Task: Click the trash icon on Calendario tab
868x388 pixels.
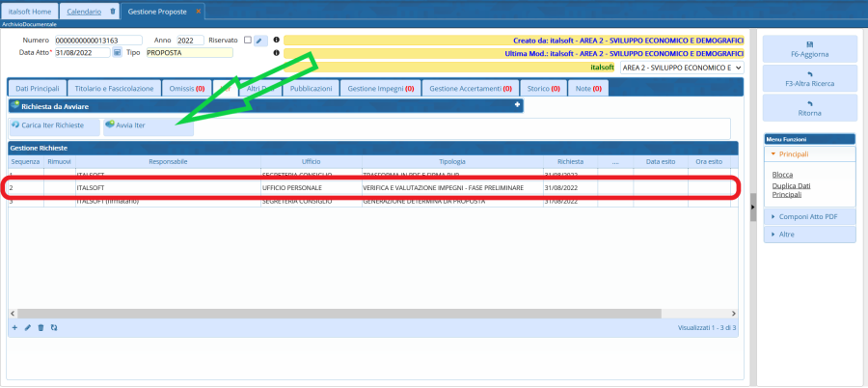Action: (112, 11)
